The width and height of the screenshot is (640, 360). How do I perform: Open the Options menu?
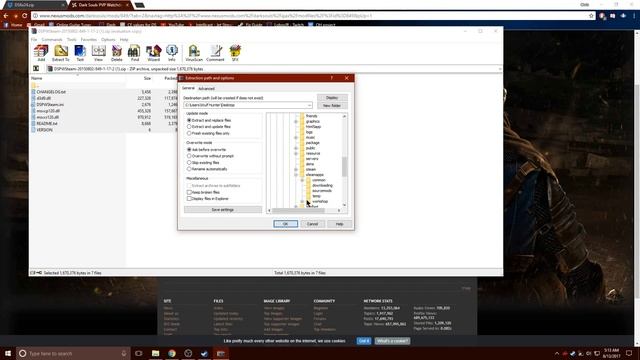tap(108, 40)
